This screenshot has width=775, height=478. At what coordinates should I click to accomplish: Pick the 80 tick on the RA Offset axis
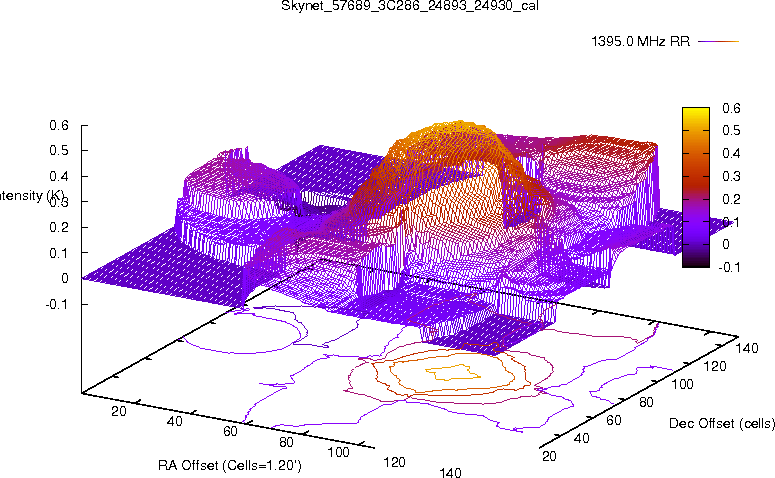286,442
